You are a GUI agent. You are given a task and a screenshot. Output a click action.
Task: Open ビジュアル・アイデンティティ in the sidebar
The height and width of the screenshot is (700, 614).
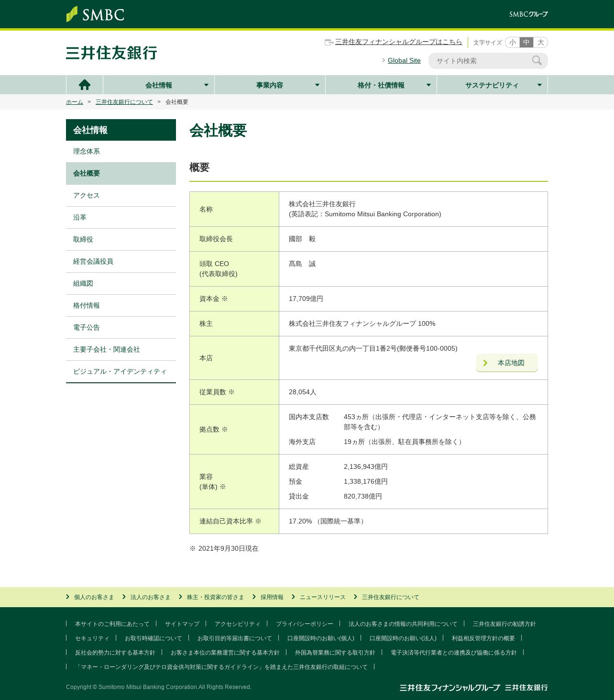[121, 371]
